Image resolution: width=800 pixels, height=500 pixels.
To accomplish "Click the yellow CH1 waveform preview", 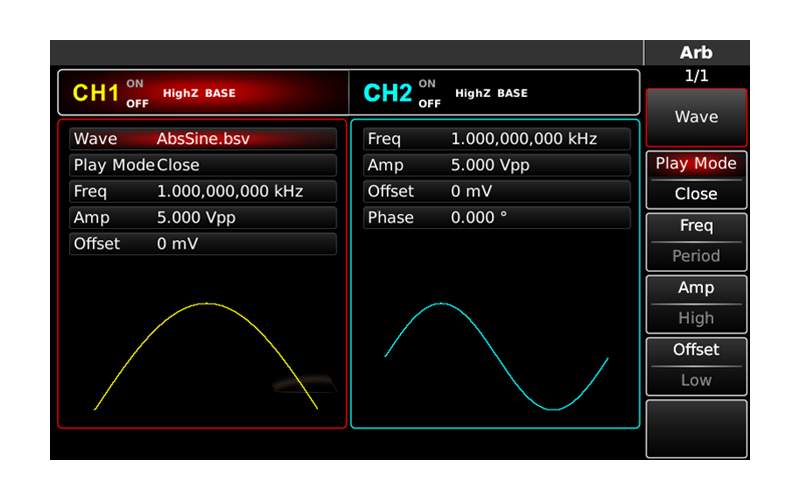I will tap(206, 356).
